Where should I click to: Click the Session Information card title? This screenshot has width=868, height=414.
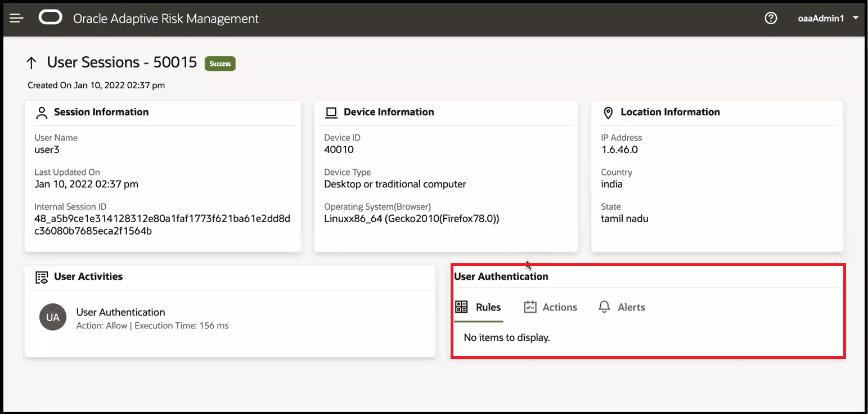pos(101,112)
